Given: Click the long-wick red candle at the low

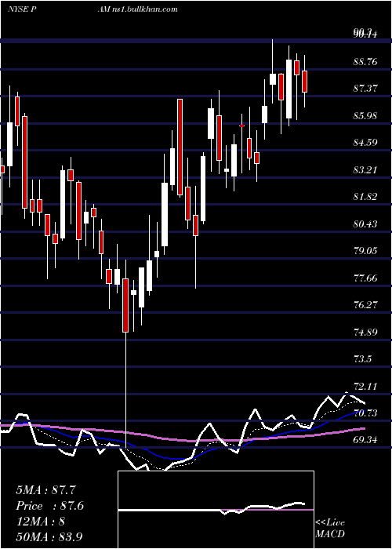Looking at the screenshot, I should coord(125,305).
